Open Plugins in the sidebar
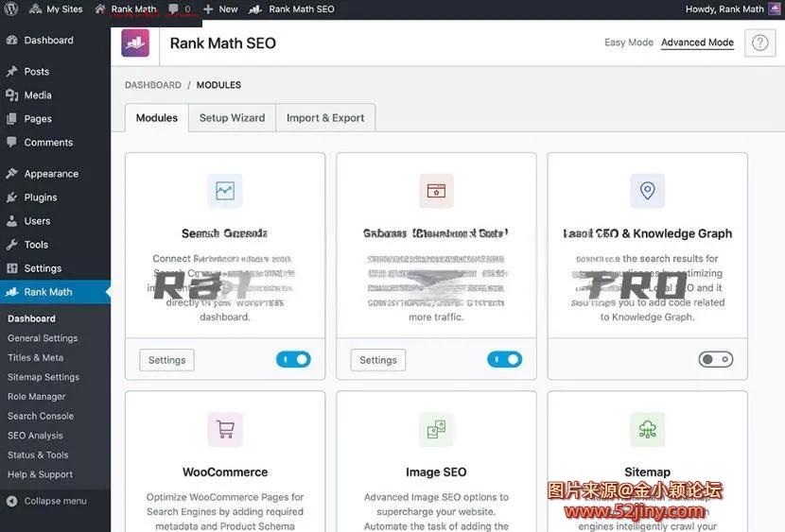The width and height of the screenshot is (785, 532). pos(41,197)
